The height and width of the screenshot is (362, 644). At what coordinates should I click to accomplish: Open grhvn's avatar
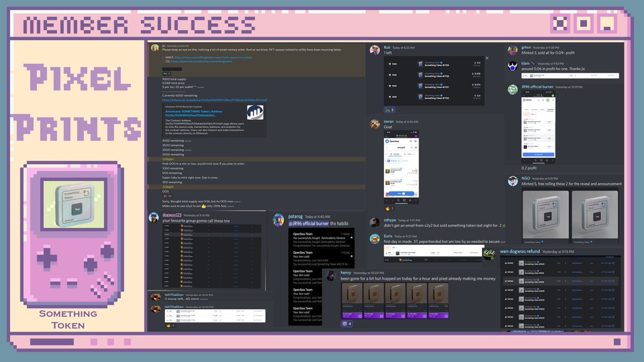513,50
